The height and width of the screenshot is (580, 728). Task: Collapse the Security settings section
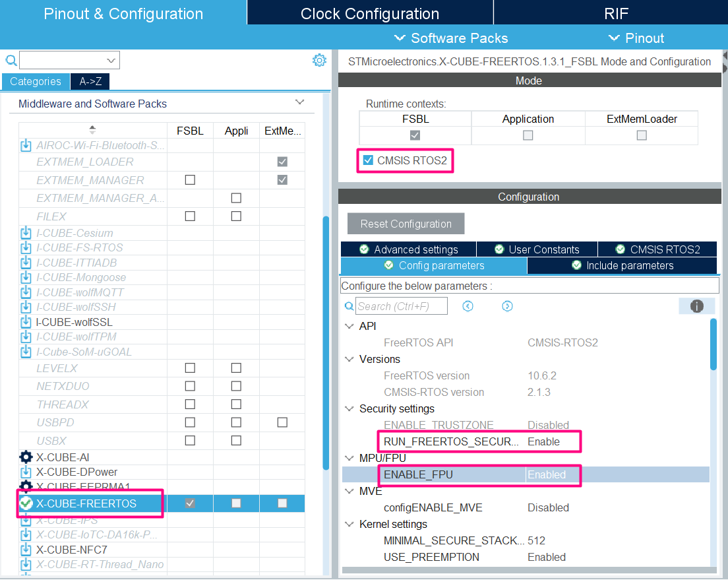349,408
